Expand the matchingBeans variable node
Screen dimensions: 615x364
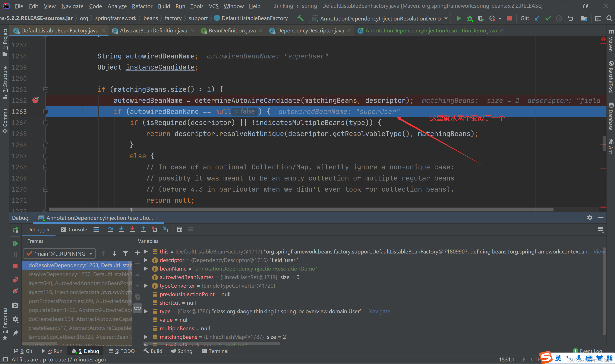(146, 337)
